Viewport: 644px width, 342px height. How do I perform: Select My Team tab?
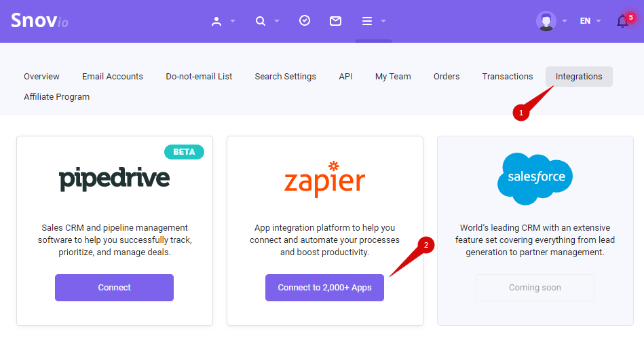[393, 77]
